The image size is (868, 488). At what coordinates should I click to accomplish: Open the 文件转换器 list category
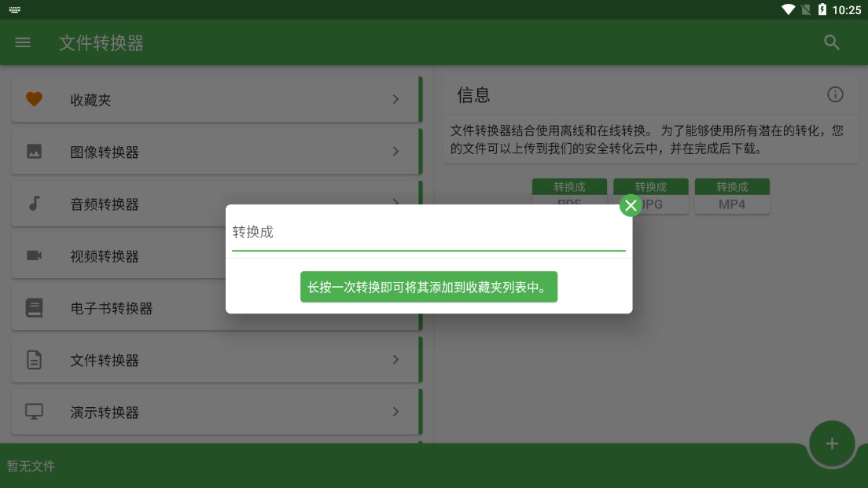click(216, 360)
